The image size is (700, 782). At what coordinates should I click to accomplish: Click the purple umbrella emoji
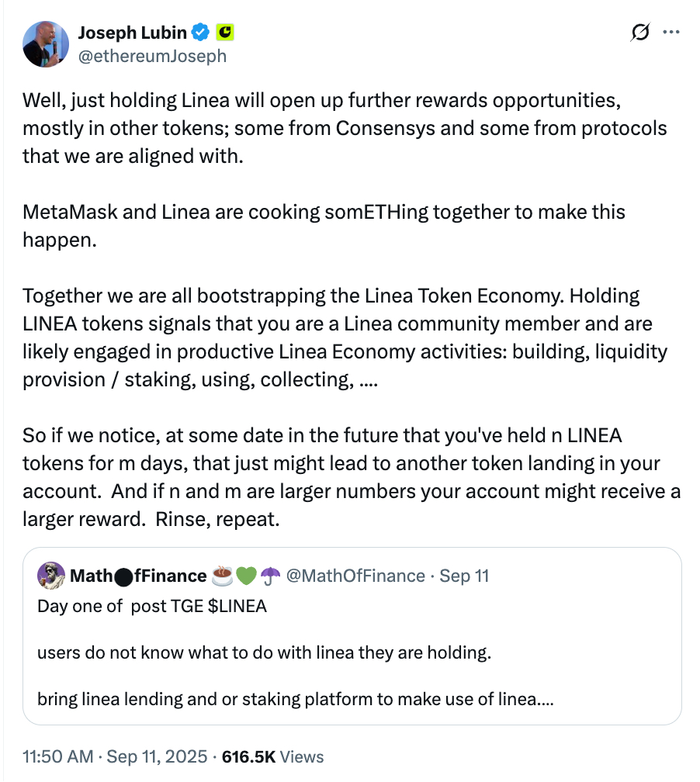[270, 576]
